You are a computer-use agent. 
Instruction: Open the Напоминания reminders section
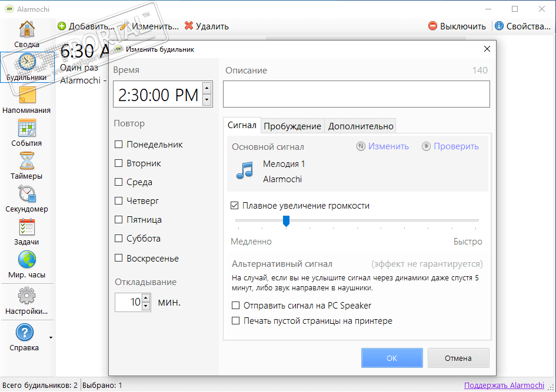point(27,99)
